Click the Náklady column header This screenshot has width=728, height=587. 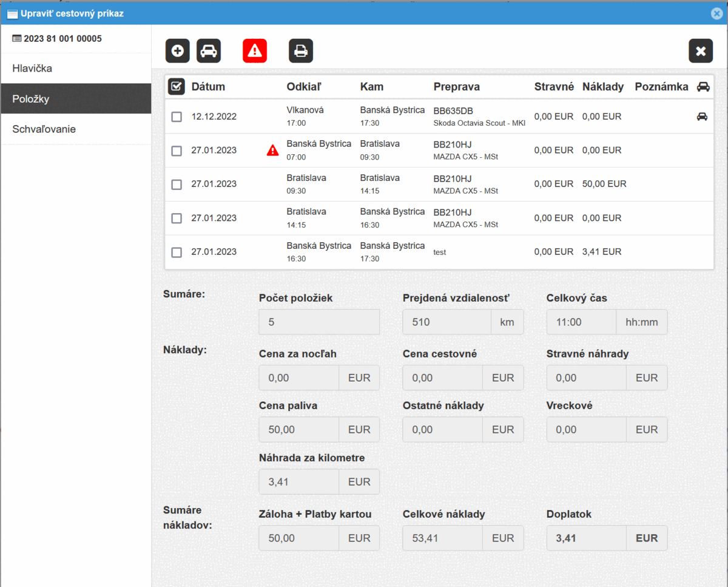(x=602, y=87)
